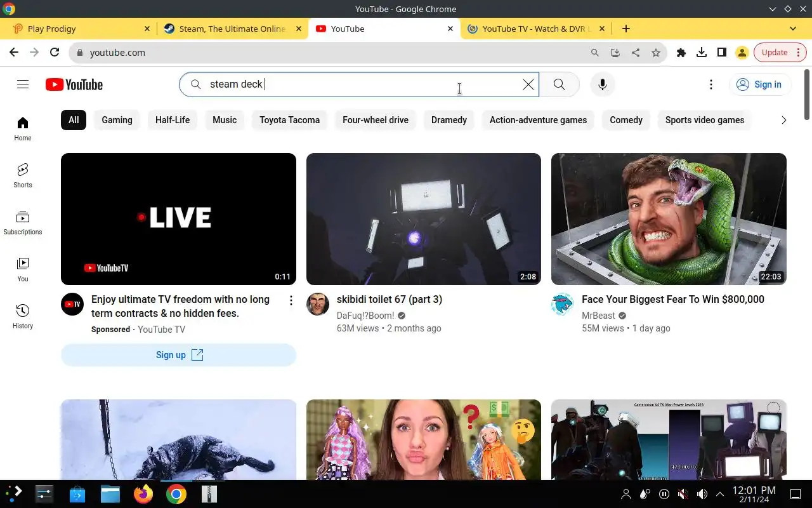The height and width of the screenshot is (508, 812).
Task: Toggle the Chrome side panel icon
Action: pyautogui.click(x=722, y=53)
